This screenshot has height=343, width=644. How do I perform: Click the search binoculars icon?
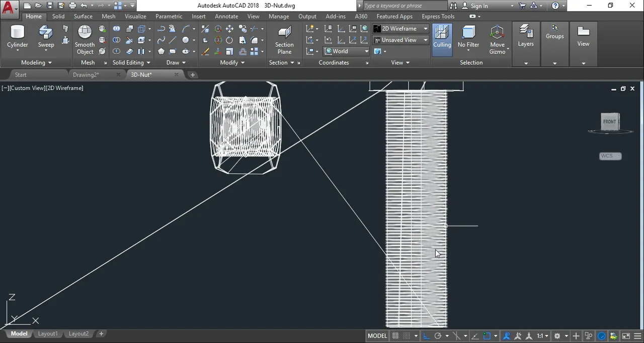click(453, 6)
